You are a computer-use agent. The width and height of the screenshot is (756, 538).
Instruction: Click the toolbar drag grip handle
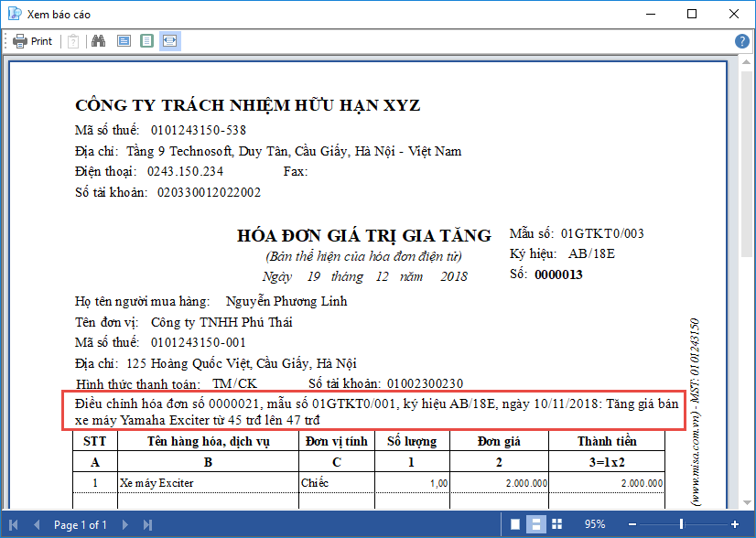(x=6, y=41)
